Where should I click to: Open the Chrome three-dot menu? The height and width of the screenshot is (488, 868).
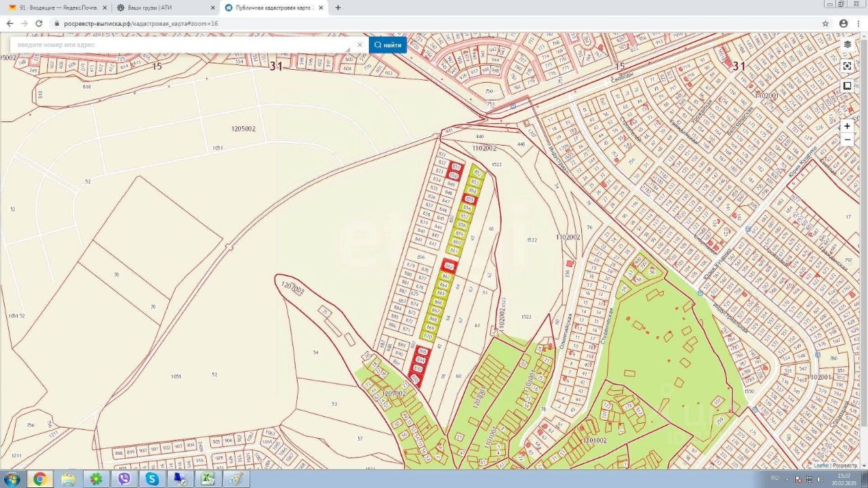pyautogui.click(x=859, y=23)
